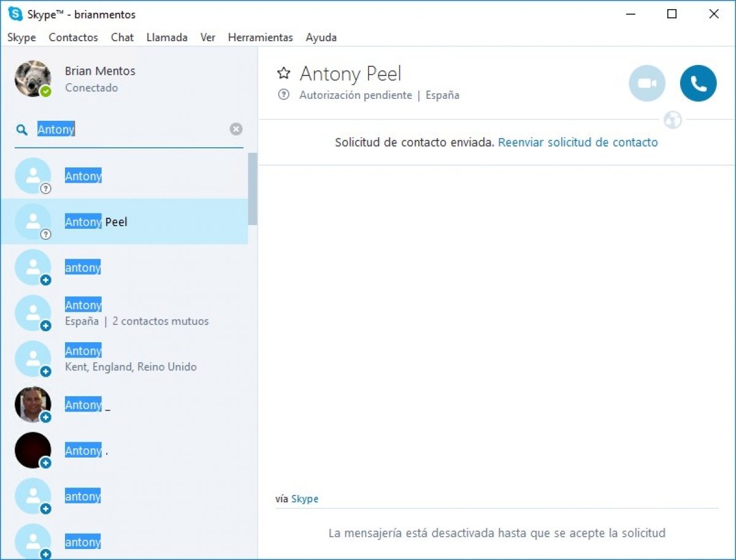Open the Contactos menu

73,37
